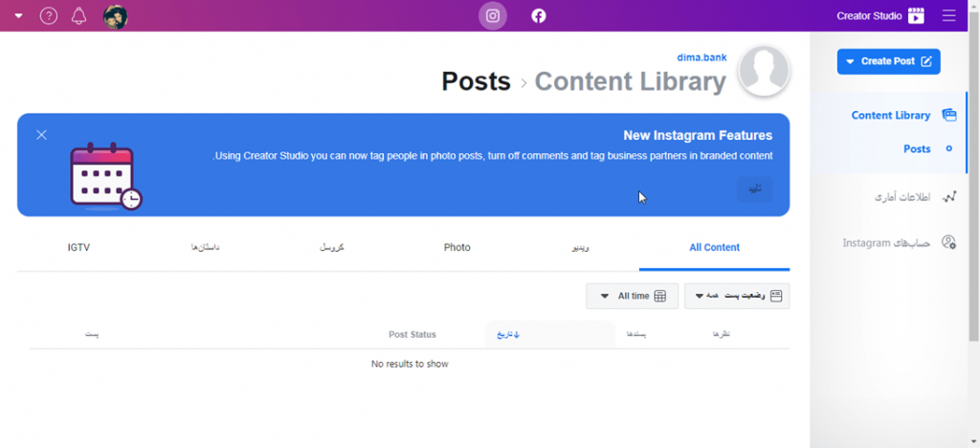Viewport: 980px width, 448px height.
Task: Click the New Instagram Features heading
Action: pos(698,136)
